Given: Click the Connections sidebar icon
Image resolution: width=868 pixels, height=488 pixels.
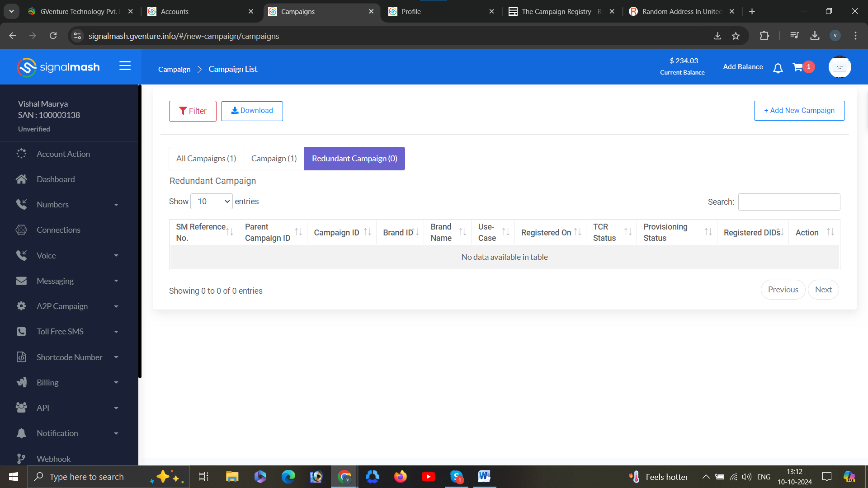Looking at the screenshot, I should pos(21,230).
